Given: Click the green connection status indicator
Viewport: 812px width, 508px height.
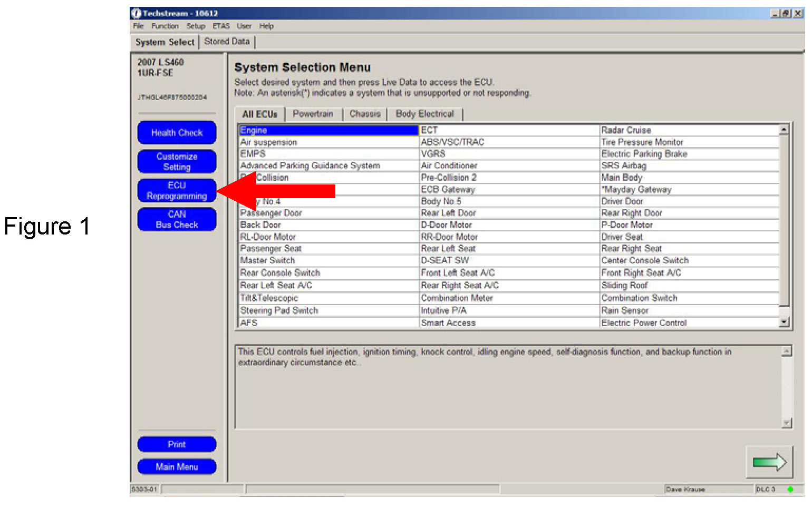Looking at the screenshot, I should click(x=790, y=490).
